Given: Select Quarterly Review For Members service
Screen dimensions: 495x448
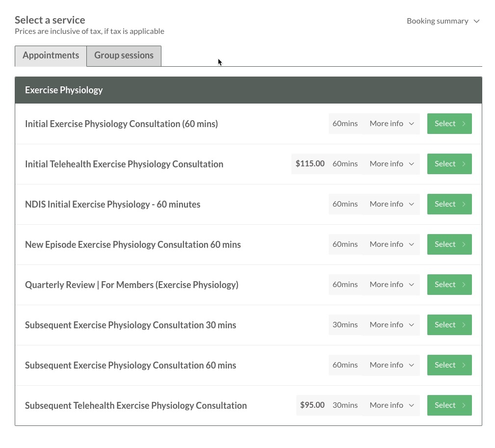Looking at the screenshot, I should point(449,285).
